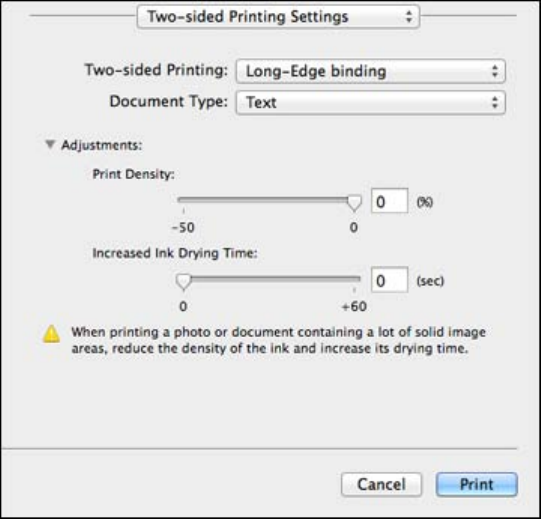Click the arrows icon on Long-Edge binding popup
Screen dimensions: 541x519
tap(495, 71)
